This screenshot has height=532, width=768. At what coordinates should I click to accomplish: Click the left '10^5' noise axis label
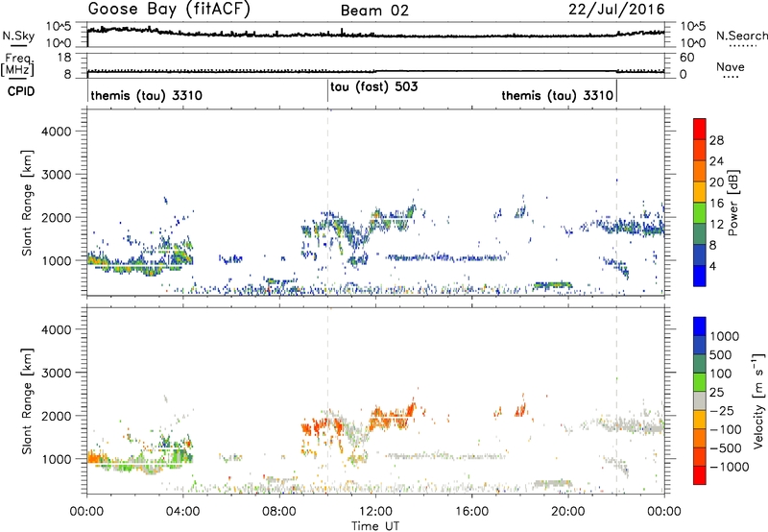click(59, 26)
